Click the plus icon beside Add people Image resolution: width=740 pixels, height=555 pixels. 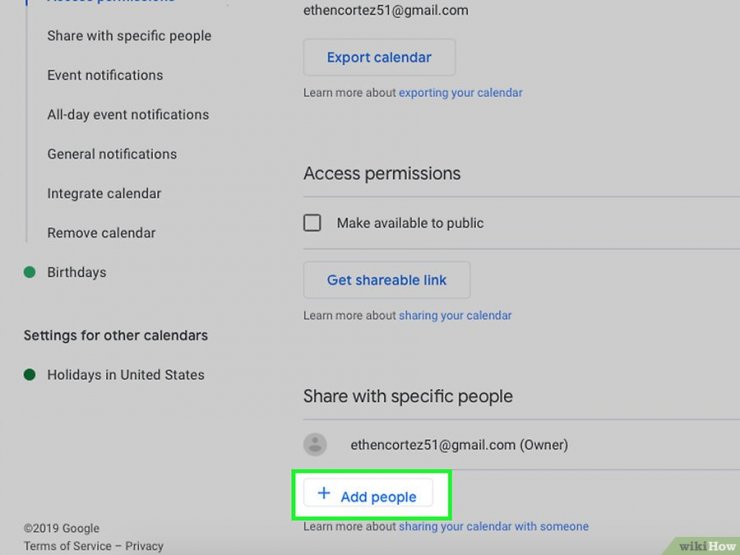(x=324, y=493)
